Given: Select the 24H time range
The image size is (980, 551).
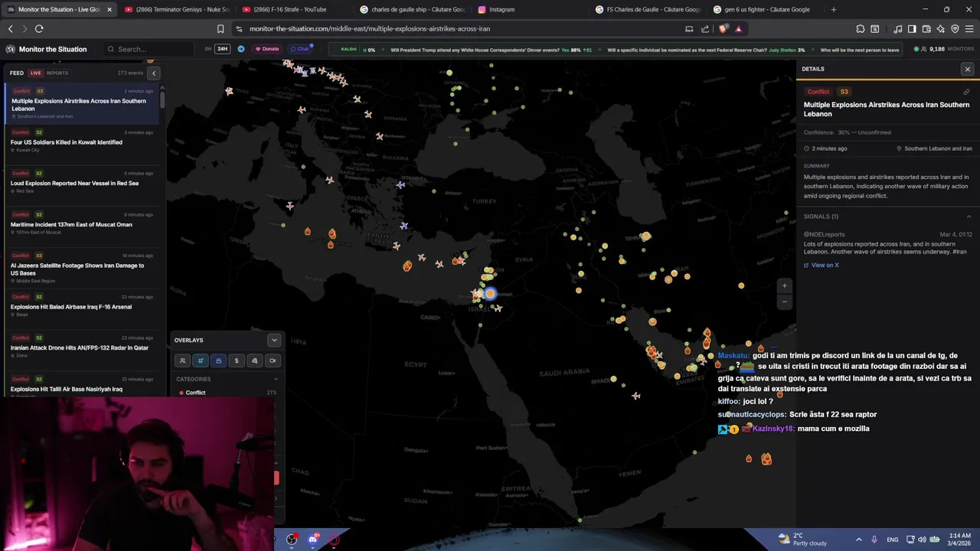Looking at the screenshot, I should (222, 49).
